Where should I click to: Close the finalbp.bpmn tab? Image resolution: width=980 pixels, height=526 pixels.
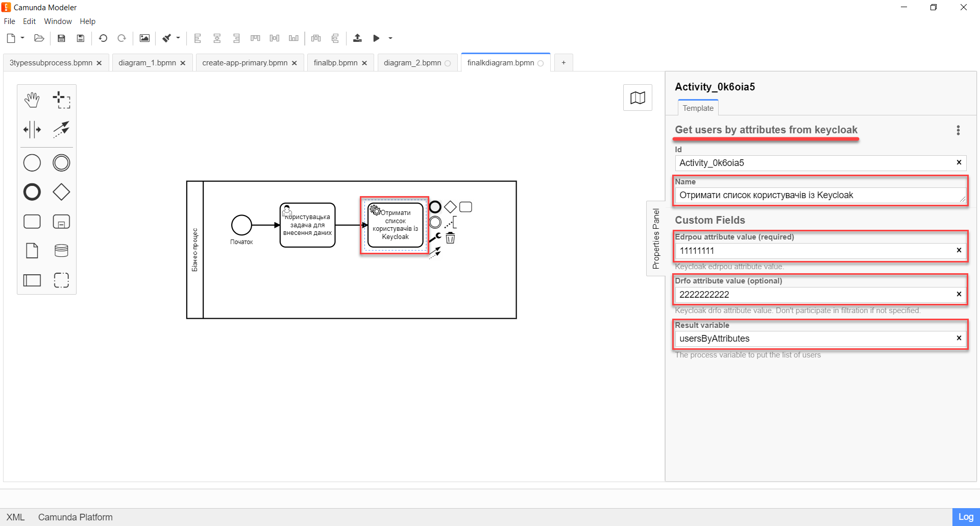point(364,63)
